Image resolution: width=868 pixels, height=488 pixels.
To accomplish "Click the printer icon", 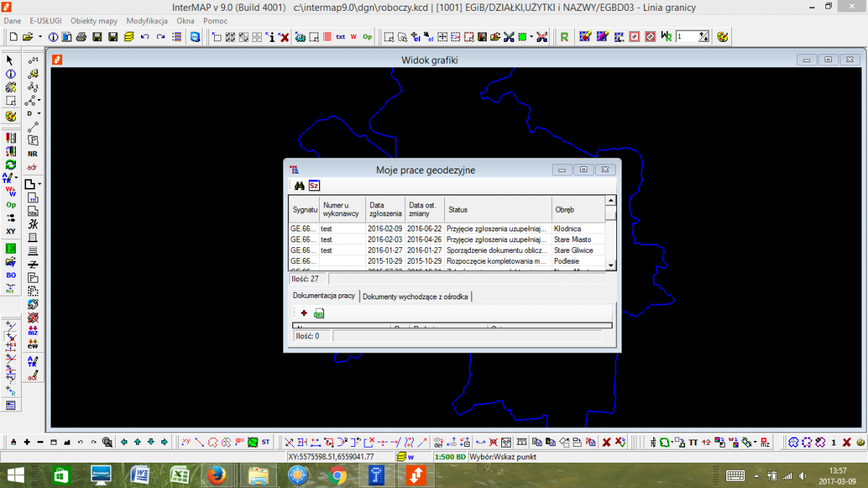I will tap(81, 36).
